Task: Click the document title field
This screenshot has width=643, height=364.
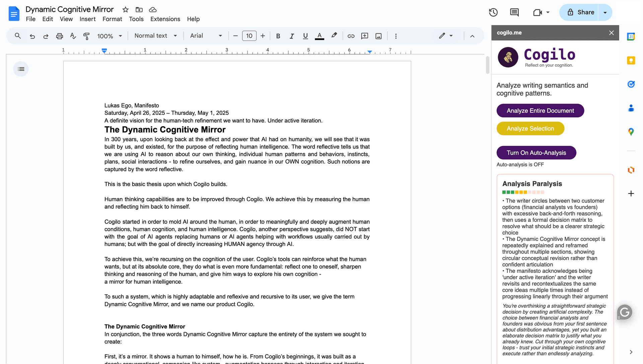Action: click(70, 9)
